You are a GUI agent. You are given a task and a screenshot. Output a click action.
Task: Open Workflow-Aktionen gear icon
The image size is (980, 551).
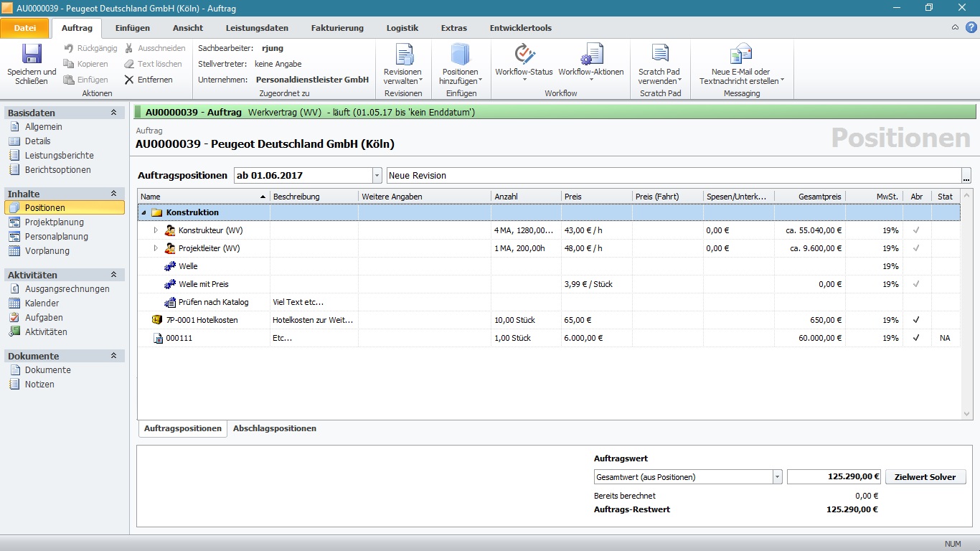click(x=591, y=55)
